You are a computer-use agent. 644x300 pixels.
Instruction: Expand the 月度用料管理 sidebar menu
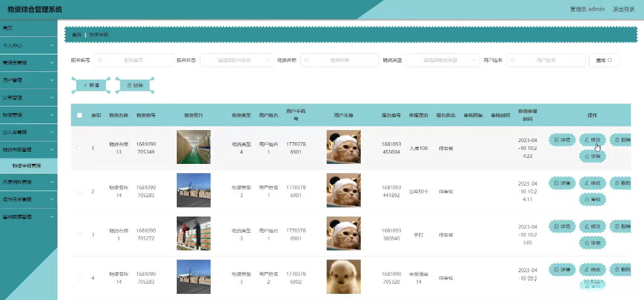(x=29, y=182)
